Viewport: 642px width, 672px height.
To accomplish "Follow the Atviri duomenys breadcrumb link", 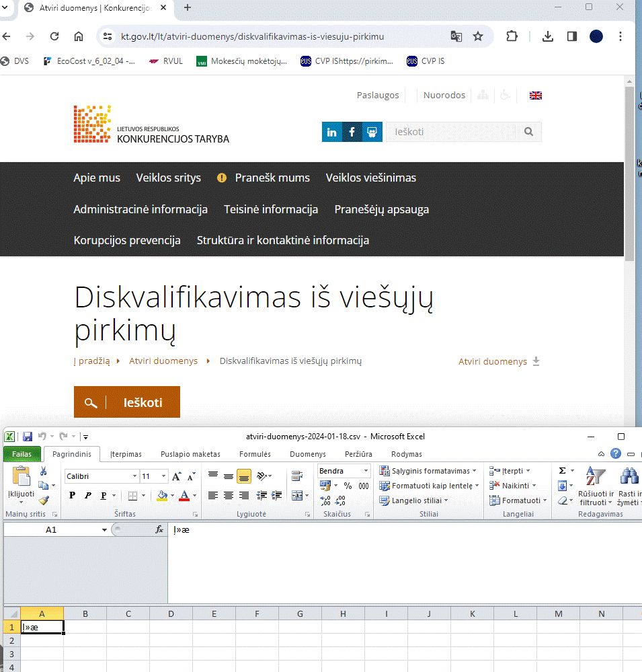I will (x=163, y=361).
